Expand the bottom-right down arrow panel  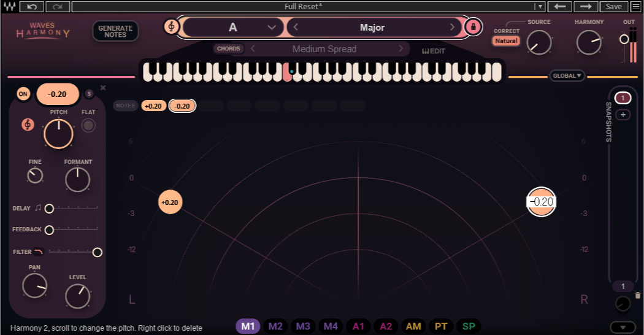coord(623,327)
